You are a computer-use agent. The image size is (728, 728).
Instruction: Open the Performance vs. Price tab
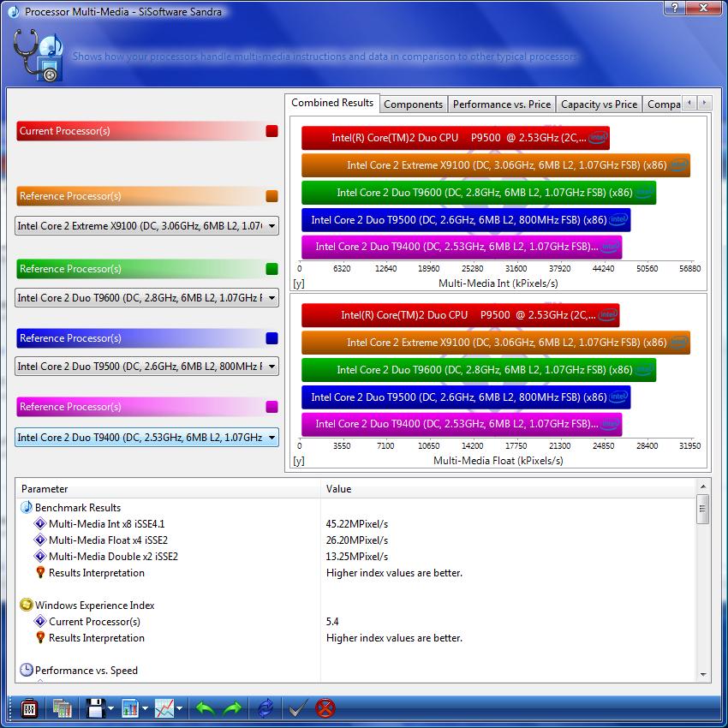coord(501,104)
